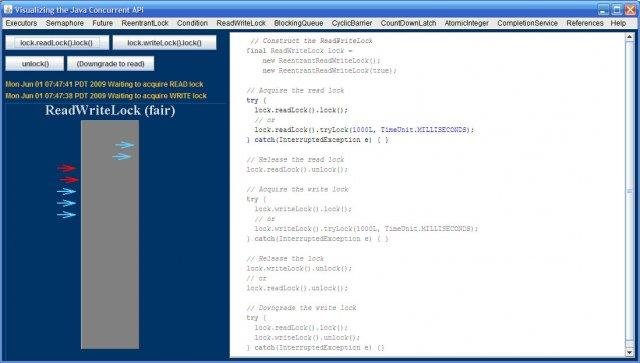Click the code panel scroll down arrow

coord(629,352)
